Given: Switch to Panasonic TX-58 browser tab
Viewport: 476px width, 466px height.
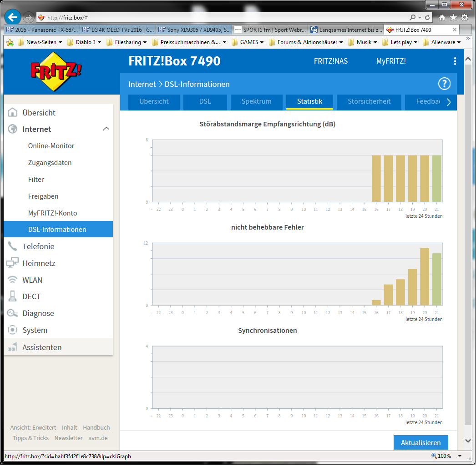Looking at the screenshot, I should [42, 30].
